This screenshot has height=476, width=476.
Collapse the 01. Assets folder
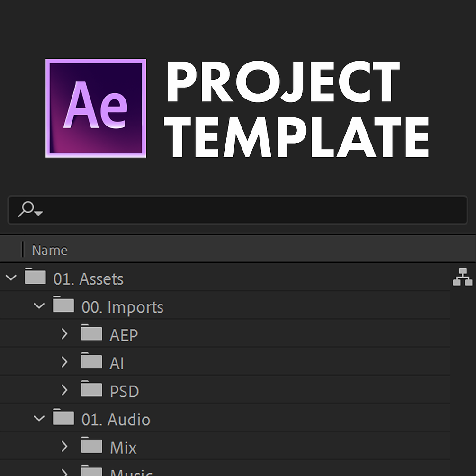pos(11,278)
